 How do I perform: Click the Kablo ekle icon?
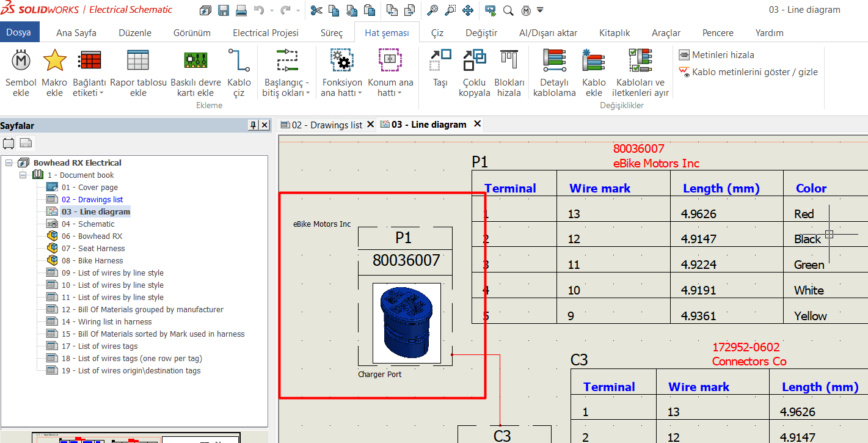click(x=594, y=60)
